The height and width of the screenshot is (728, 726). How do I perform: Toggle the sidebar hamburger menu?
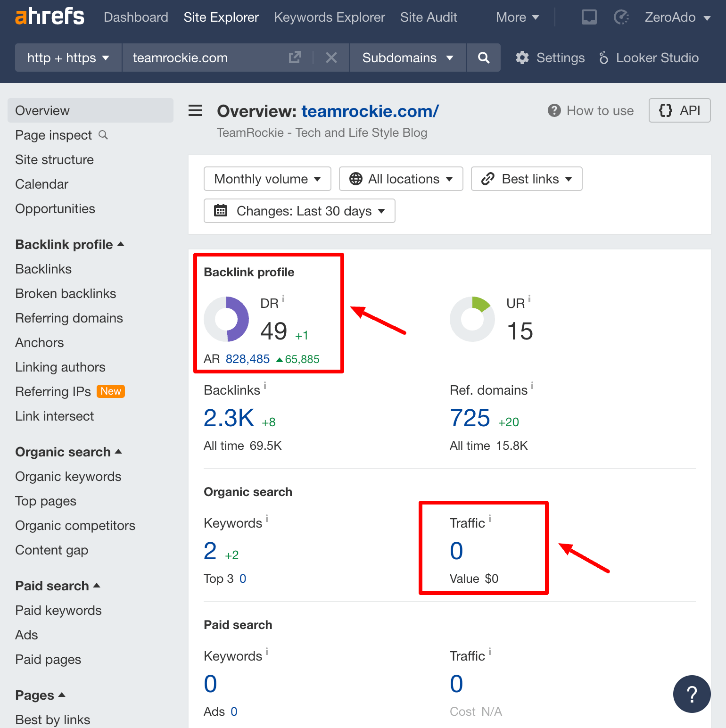[195, 111]
